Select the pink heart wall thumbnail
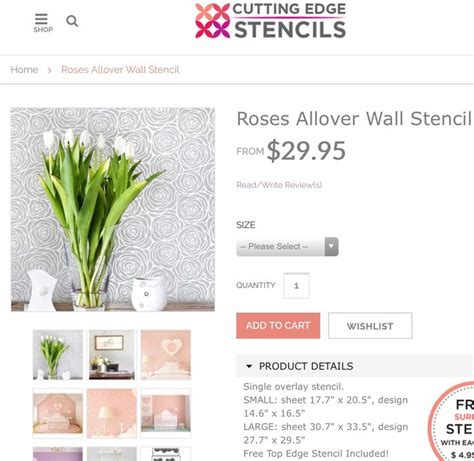Image resolution: width=474 pixels, height=461 pixels. pyautogui.click(x=166, y=355)
